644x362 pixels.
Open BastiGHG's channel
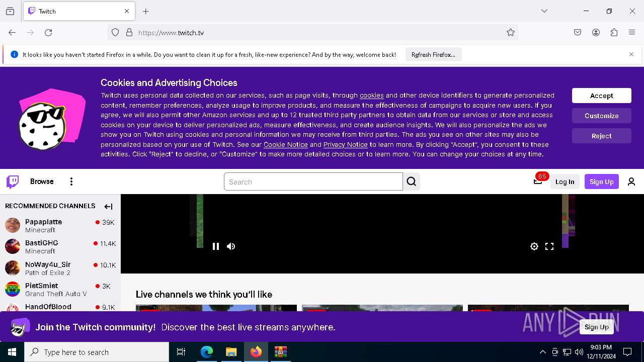click(x=60, y=247)
